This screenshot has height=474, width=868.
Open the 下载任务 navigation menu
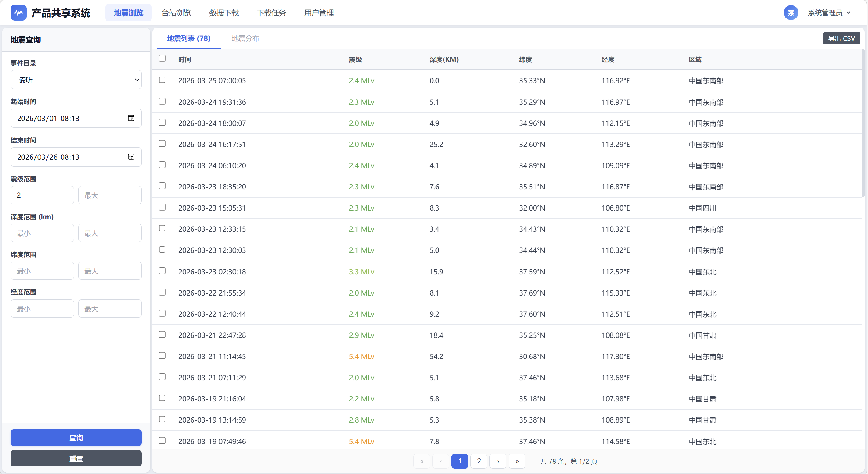point(271,13)
